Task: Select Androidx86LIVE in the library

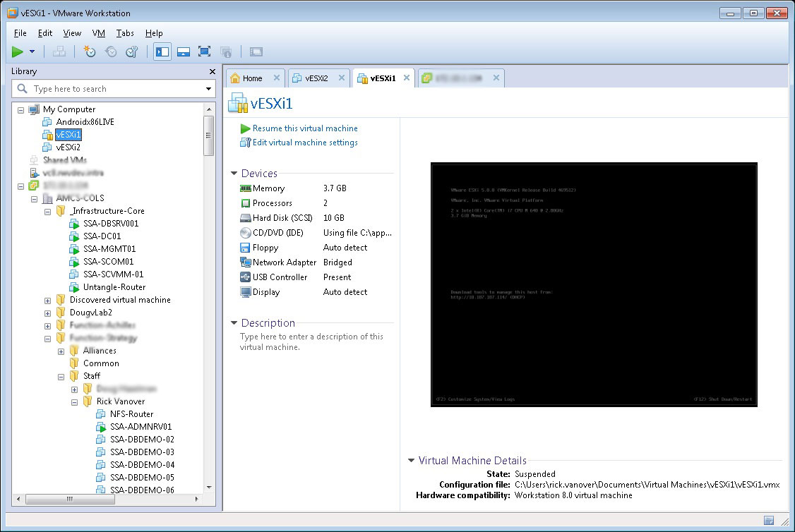Action: [x=85, y=121]
